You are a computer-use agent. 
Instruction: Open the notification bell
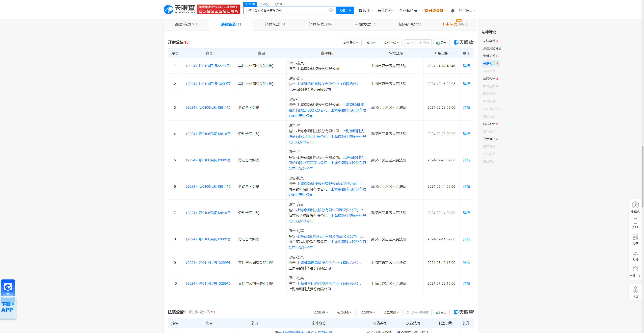pyautogui.click(x=452, y=11)
